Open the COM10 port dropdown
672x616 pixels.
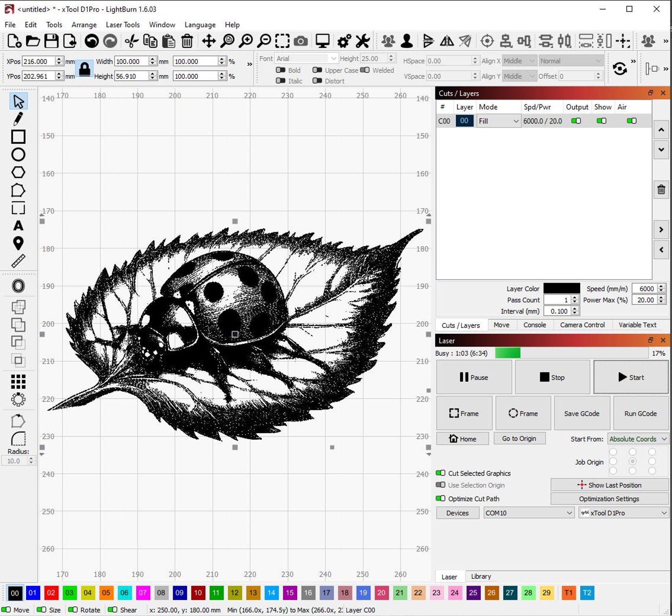(529, 513)
